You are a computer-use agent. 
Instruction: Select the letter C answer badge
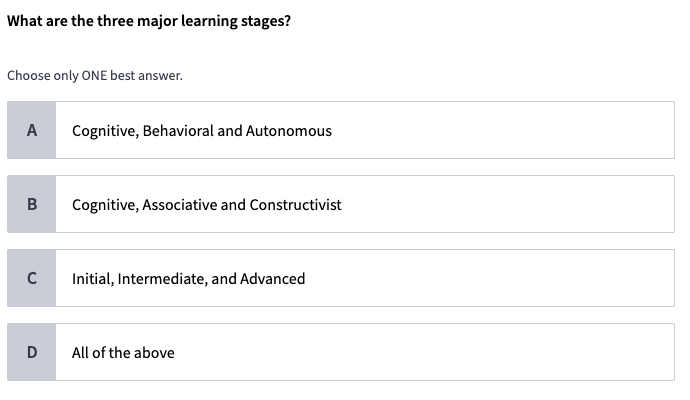(32, 278)
